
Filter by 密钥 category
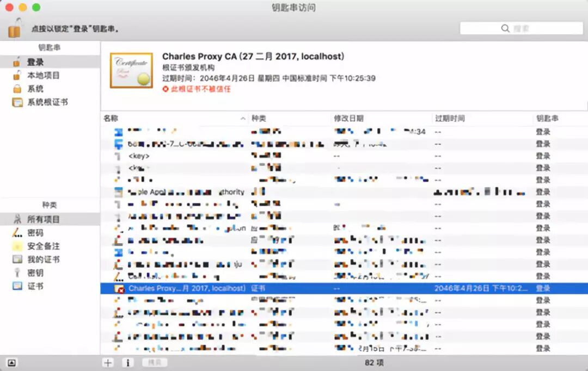(x=50, y=273)
